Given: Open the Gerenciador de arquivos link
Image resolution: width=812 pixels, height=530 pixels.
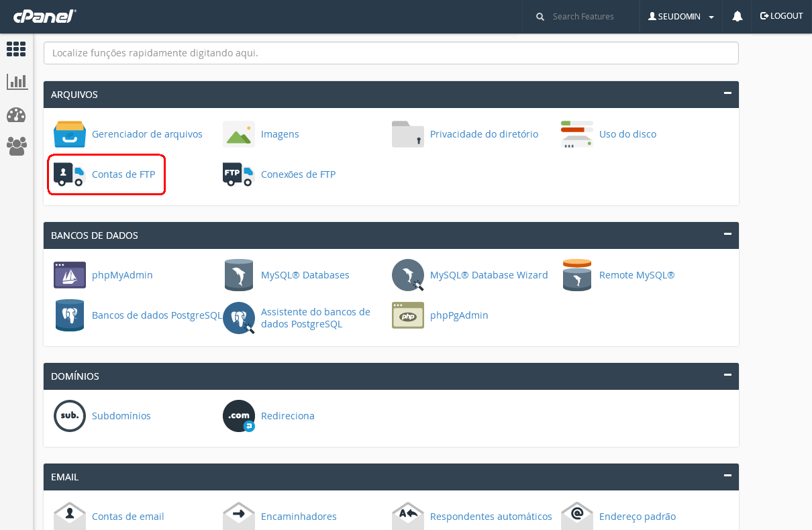Looking at the screenshot, I should coord(147,134).
